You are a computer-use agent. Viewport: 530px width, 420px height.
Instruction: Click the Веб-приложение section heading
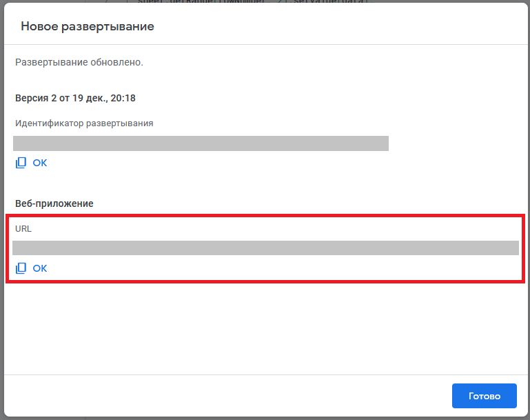tap(54, 203)
